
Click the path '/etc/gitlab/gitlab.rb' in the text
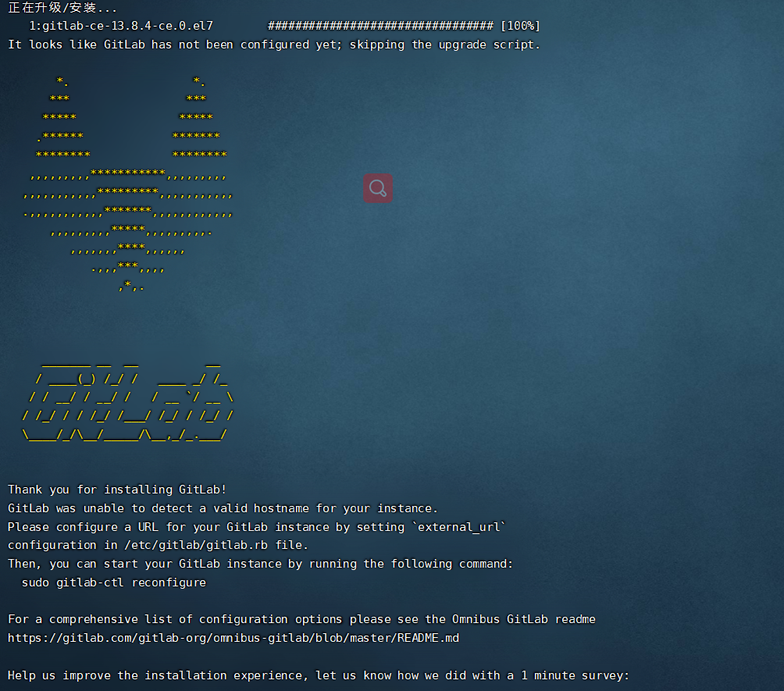(x=196, y=545)
